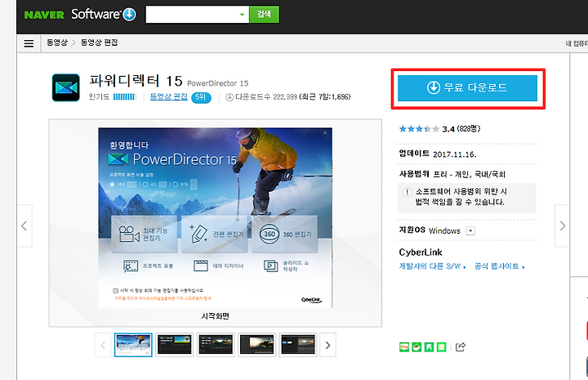This screenshot has width=588, height=380.
Task: Select the second screenshot thumbnail
Action: [175, 345]
